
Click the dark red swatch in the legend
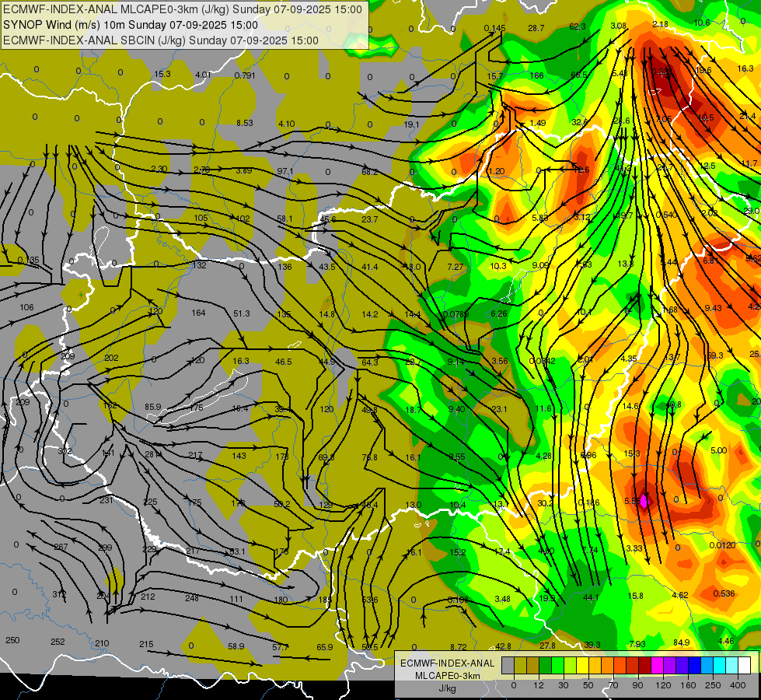tap(644, 666)
